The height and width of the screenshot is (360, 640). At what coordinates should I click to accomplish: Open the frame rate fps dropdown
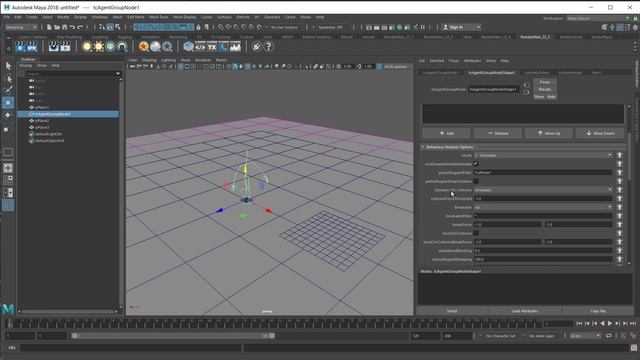point(585,336)
